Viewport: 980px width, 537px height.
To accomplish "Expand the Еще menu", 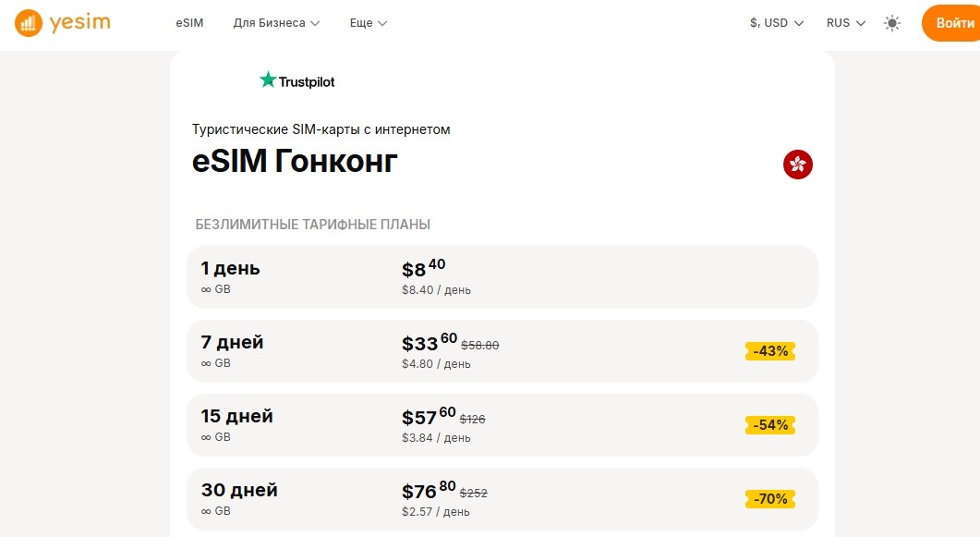I will pyautogui.click(x=368, y=23).
